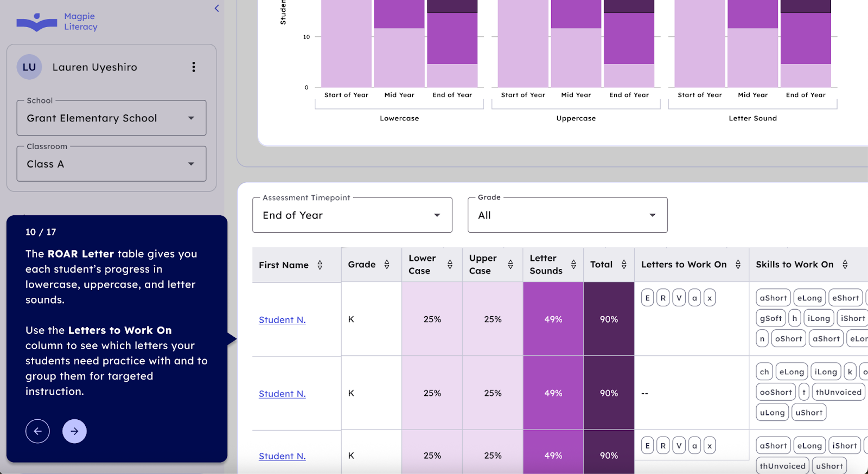Sort by Lower Case score
Viewport: 868px width, 474px height.
[x=450, y=264]
